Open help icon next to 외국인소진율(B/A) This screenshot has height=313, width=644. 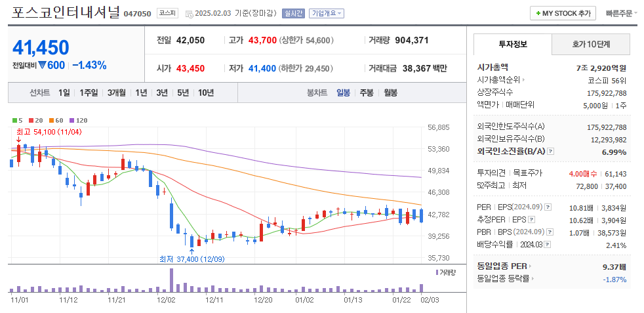[551, 152]
